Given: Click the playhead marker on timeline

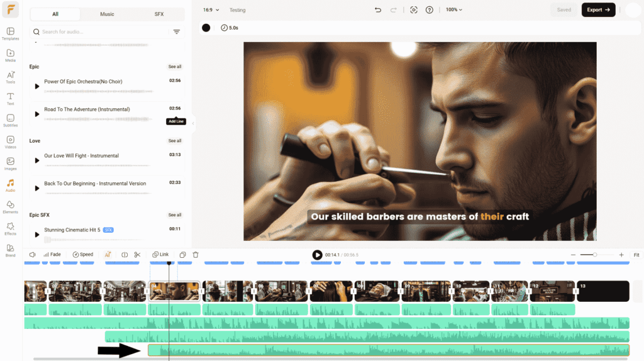Looking at the screenshot, I should (x=169, y=264).
